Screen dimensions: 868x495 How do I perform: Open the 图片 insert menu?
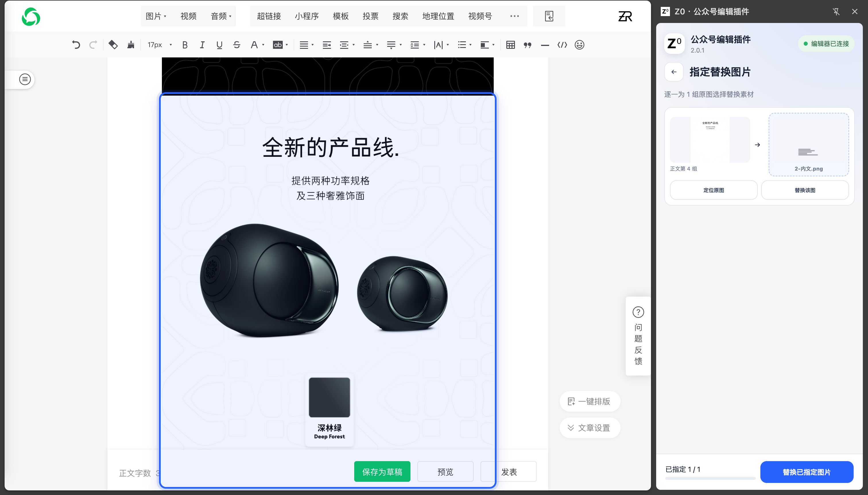point(156,16)
